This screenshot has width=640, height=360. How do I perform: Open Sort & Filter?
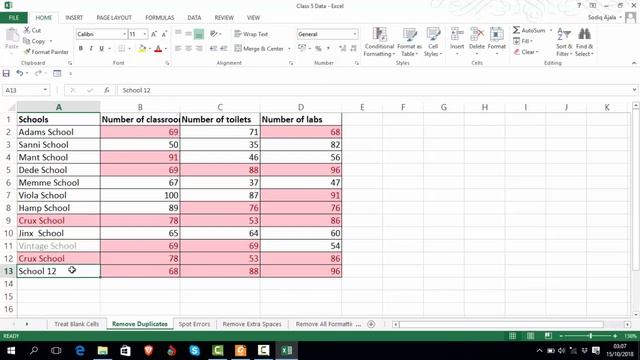(x=564, y=42)
